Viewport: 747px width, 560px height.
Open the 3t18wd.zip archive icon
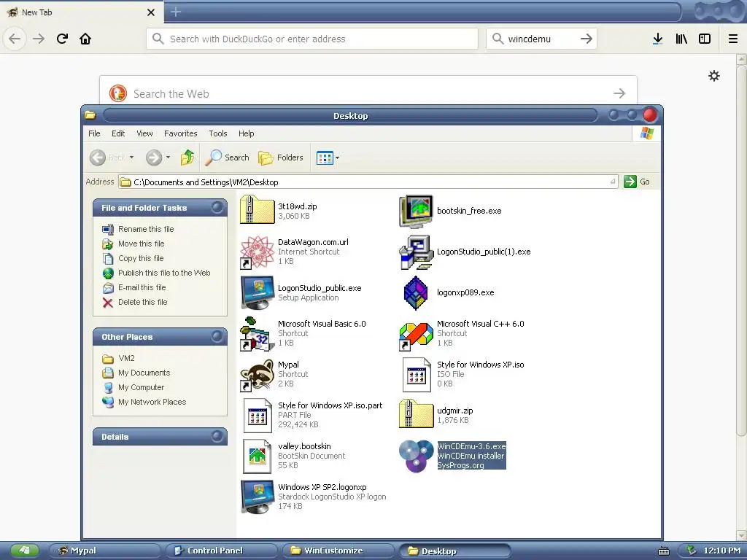(x=258, y=211)
